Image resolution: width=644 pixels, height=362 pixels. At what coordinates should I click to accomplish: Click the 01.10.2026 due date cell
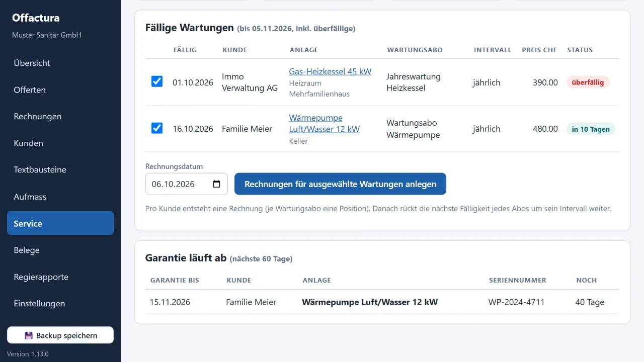point(193,82)
